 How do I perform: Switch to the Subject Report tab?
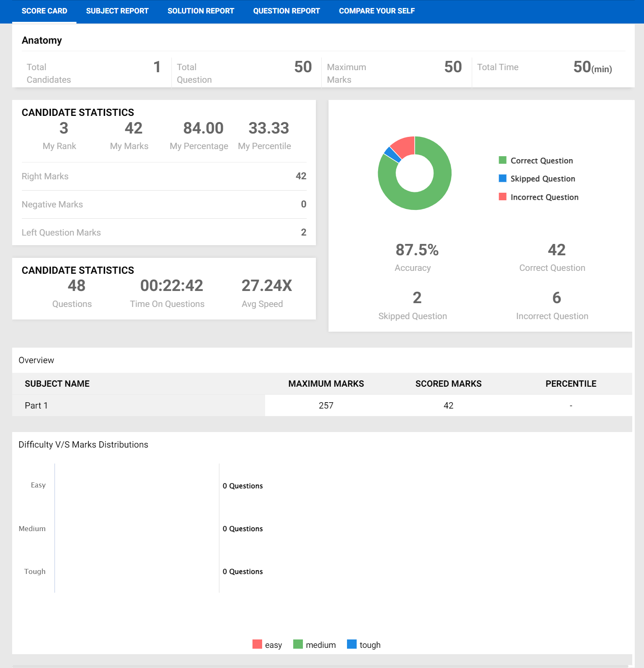pos(117,11)
